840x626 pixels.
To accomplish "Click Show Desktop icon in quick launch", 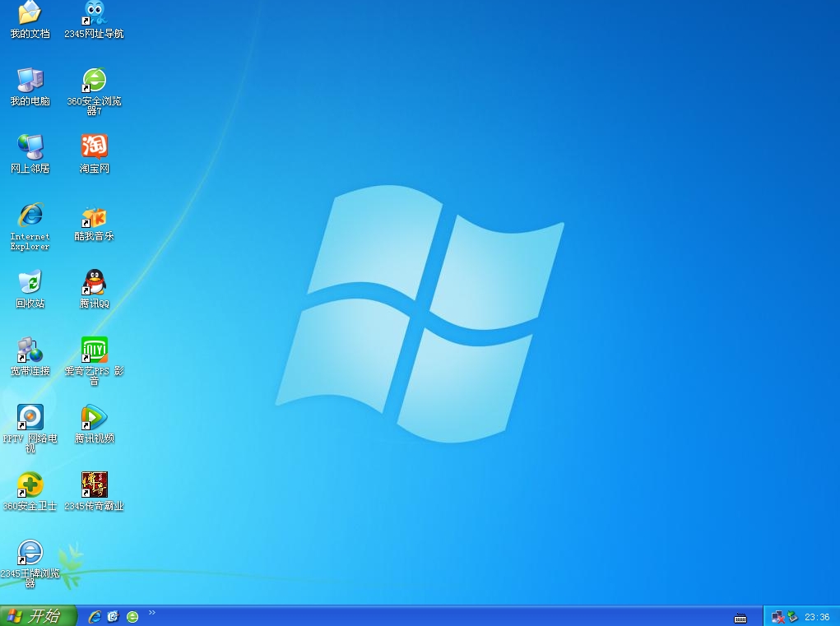I will pyautogui.click(x=113, y=617).
